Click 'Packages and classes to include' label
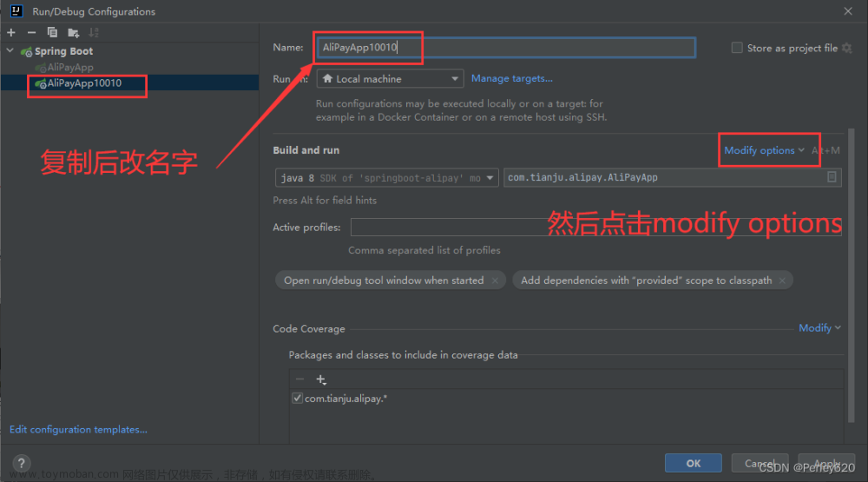 point(403,354)
